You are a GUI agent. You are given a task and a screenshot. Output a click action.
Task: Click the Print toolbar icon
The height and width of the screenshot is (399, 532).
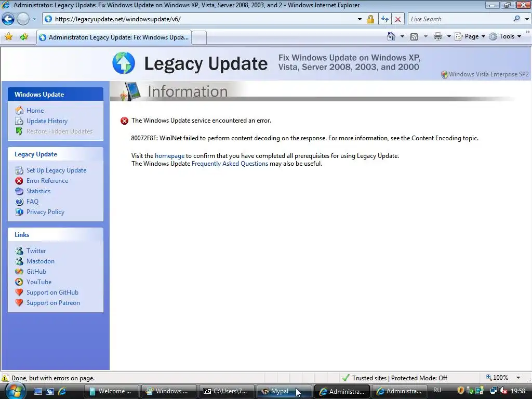pyautogui.click(x=438, y=36)
